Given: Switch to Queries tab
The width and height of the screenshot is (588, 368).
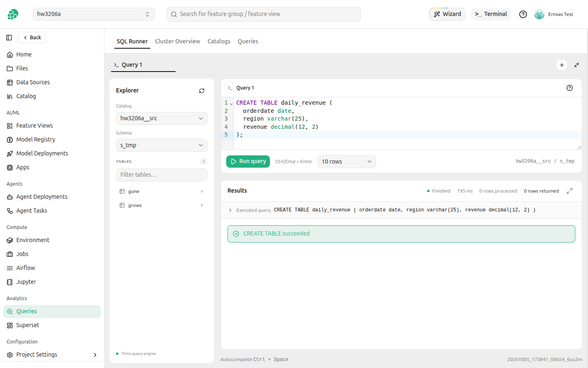Looking at the screenshot, I should 248,41.
